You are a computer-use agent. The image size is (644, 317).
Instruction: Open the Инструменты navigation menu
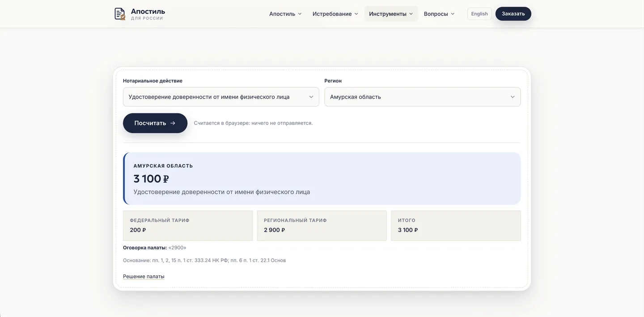coord(391,14)
